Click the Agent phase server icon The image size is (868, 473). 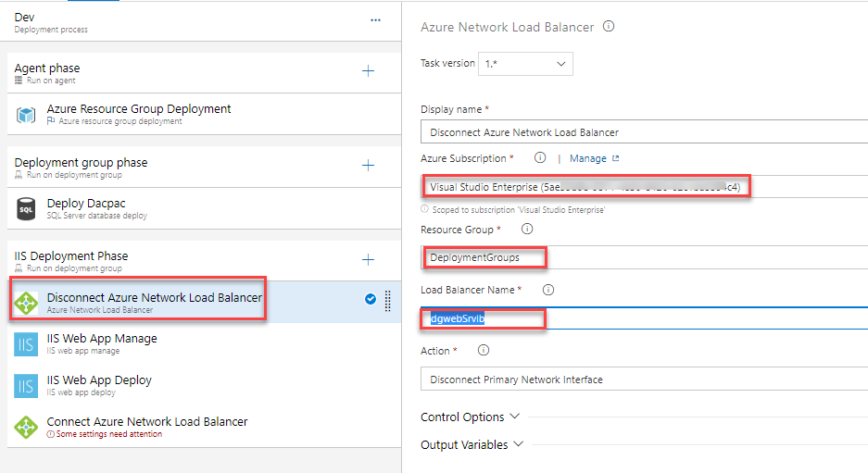19,81
